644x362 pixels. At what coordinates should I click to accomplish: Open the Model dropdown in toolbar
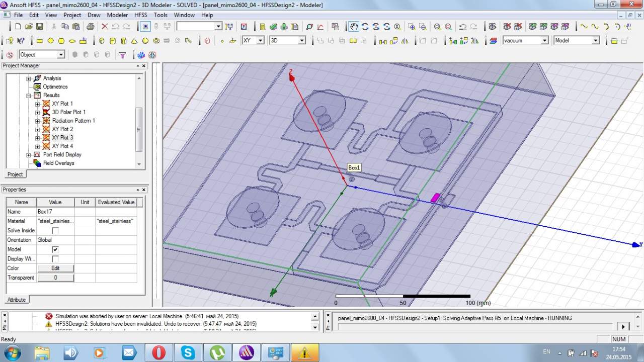click(x=596, y=41)
